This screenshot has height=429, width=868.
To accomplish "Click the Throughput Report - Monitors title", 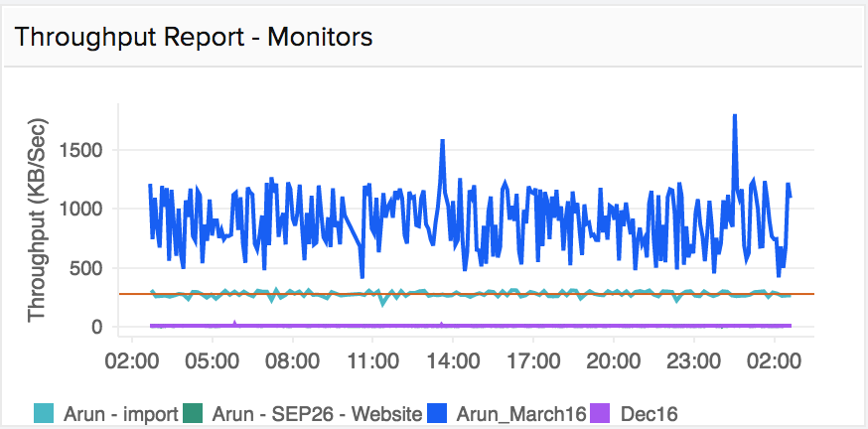I will coord(194,37).
